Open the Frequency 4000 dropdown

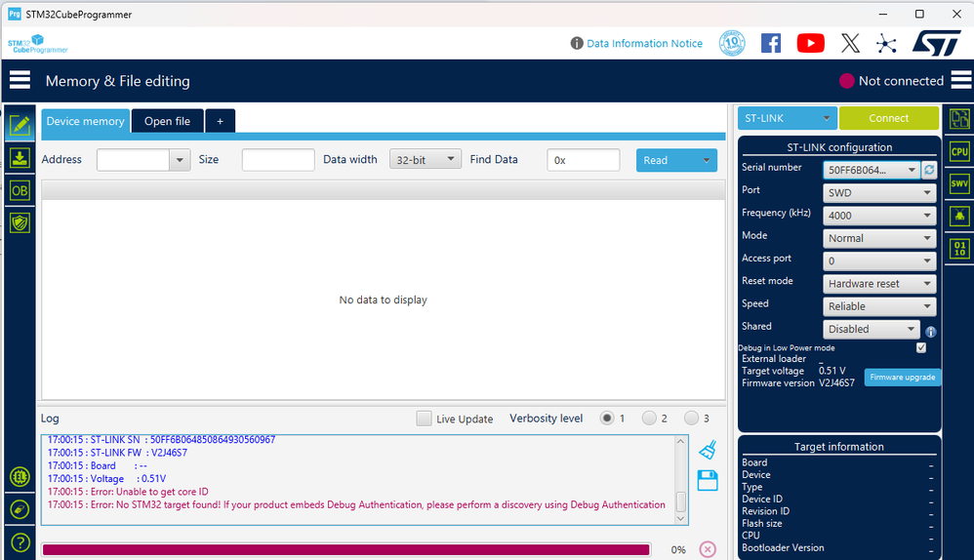click(879, 216)
